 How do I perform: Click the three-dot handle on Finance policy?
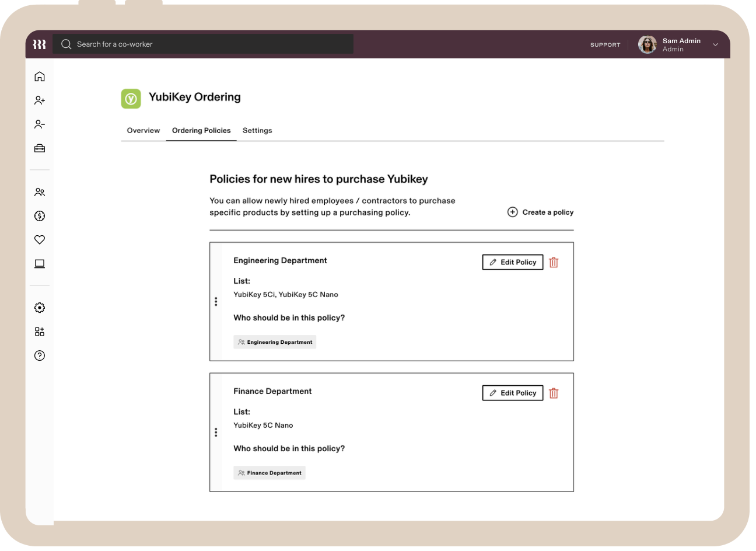[216, 433]
